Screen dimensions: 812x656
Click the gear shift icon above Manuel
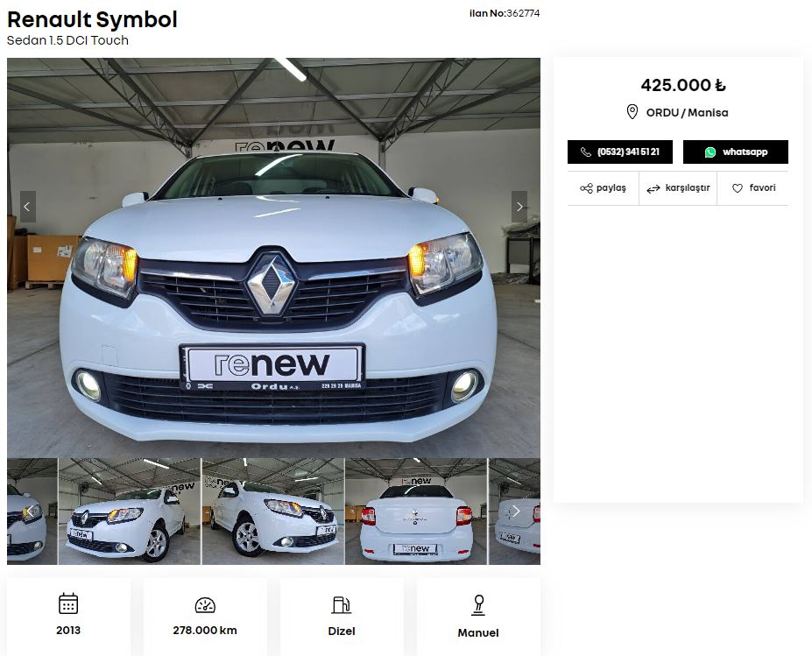pos(478,604)
